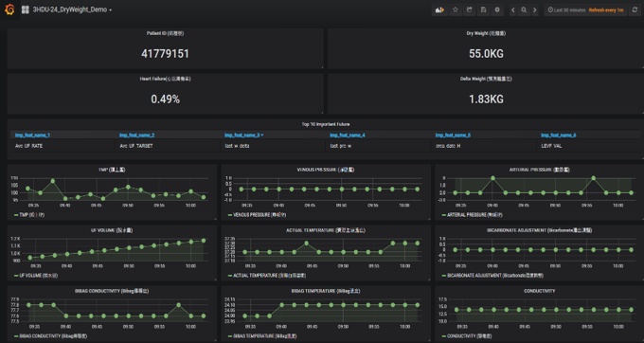Screen dimensions: 644x343
Task: Click the 55.0KG dry weight value
Action: [486, 54]
